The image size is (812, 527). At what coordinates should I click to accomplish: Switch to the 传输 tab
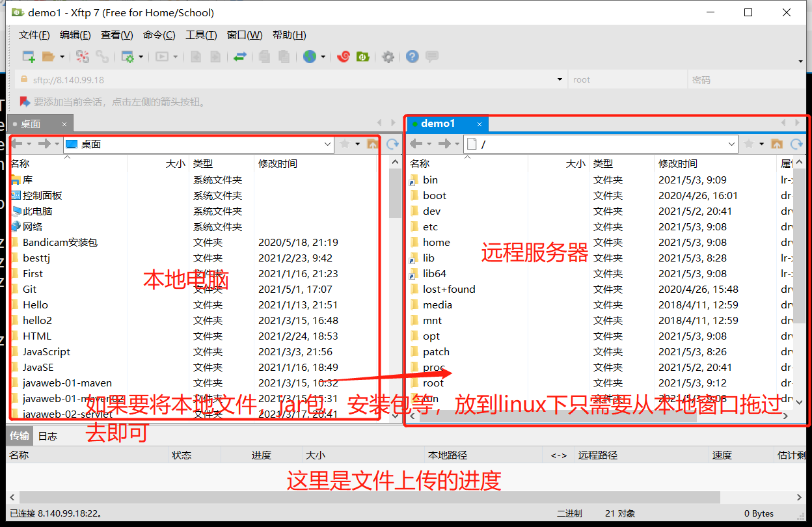(19, 436)
